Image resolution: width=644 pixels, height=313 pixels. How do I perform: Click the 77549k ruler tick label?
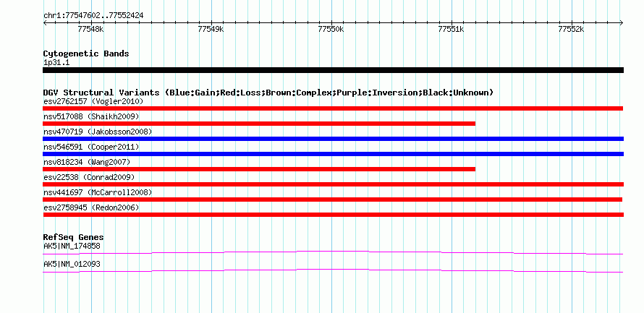(x=211, y=30)
